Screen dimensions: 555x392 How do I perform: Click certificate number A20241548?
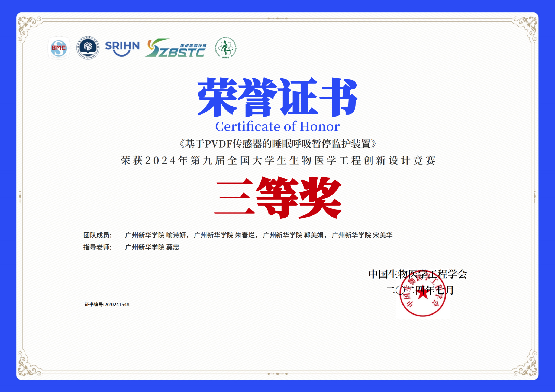click(117, 305)
